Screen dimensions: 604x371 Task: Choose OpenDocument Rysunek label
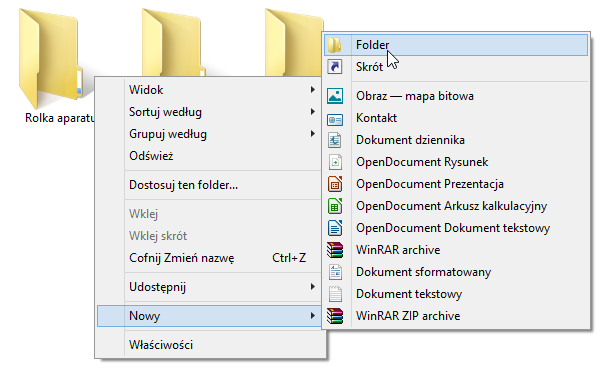[x=422, y=162]
